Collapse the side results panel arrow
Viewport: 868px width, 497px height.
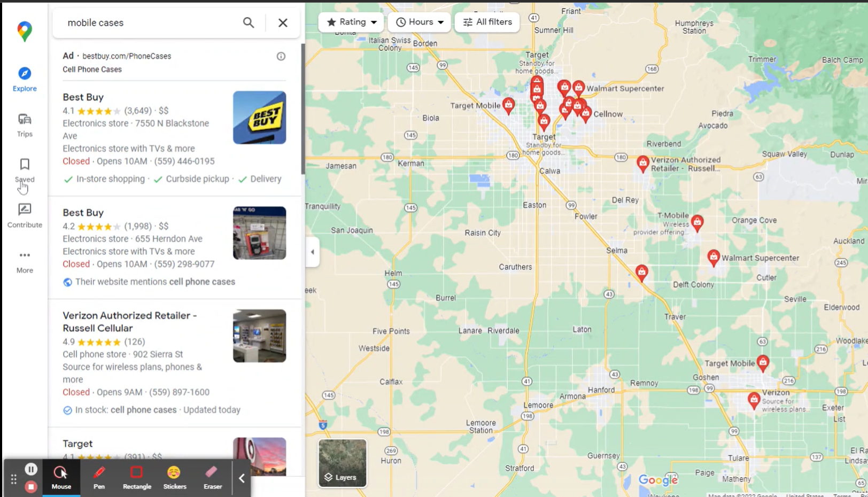pyautogui.click(x=313, y=252)
